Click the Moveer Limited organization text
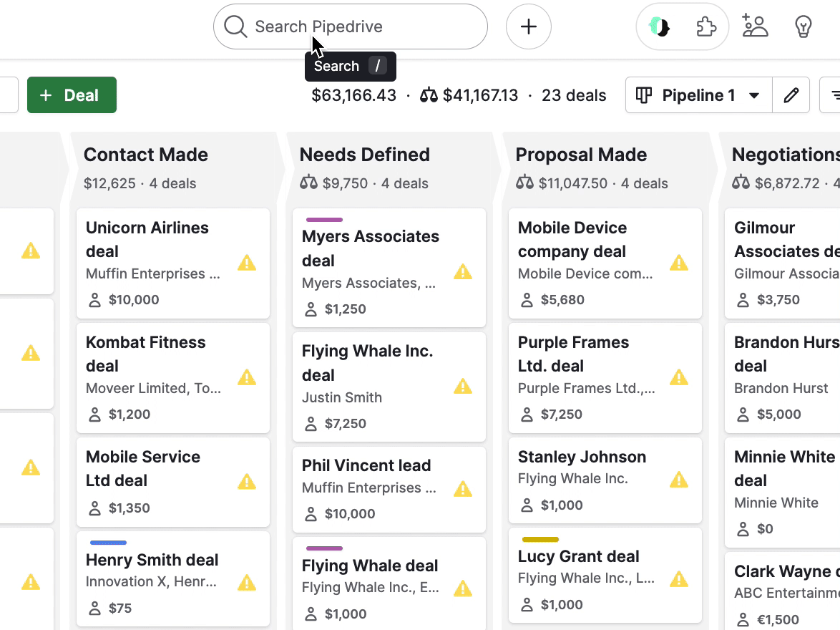Screen dimensions: 840x630 tap(153, 388)
